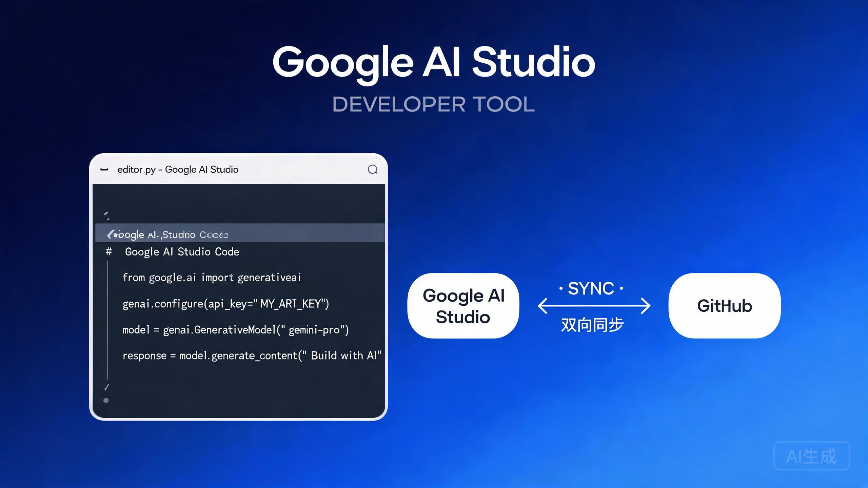Click the '双向同步' label below the arrow

pyautogui.click(x=592, y=325)
